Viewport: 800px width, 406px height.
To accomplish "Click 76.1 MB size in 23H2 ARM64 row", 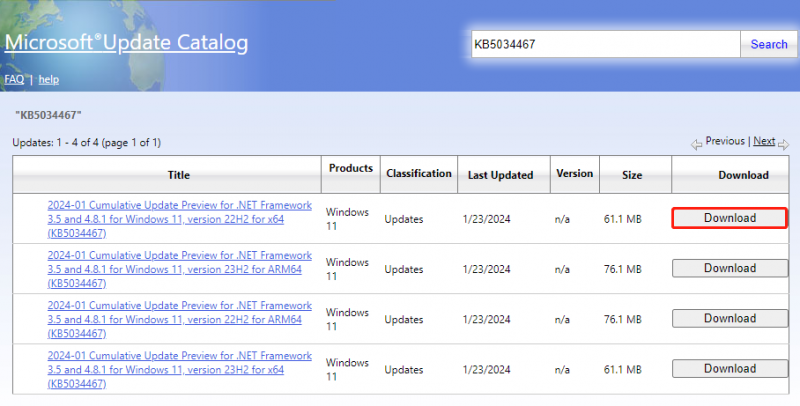I will pyautogui.click(x=622, y=269).
